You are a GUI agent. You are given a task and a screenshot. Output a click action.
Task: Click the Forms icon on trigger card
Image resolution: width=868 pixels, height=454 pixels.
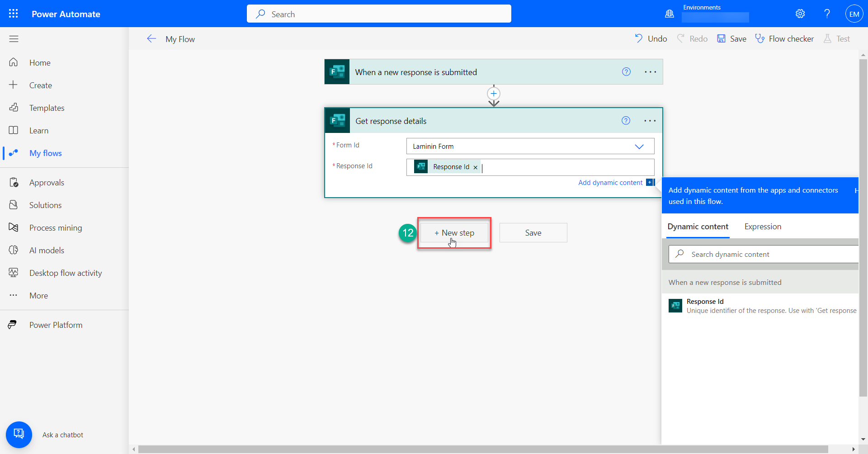[x=337, y=71]
